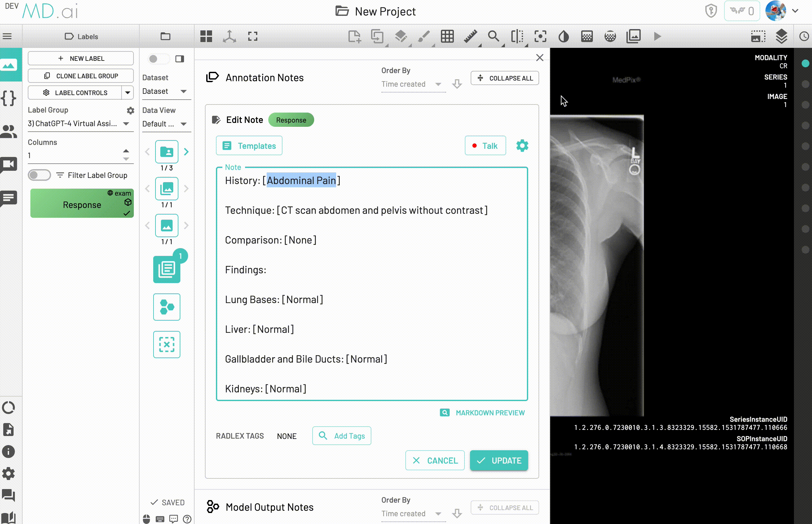812x524 pixels.
Task: Click the contrast invert tool icon
Action: pos(563,37)
